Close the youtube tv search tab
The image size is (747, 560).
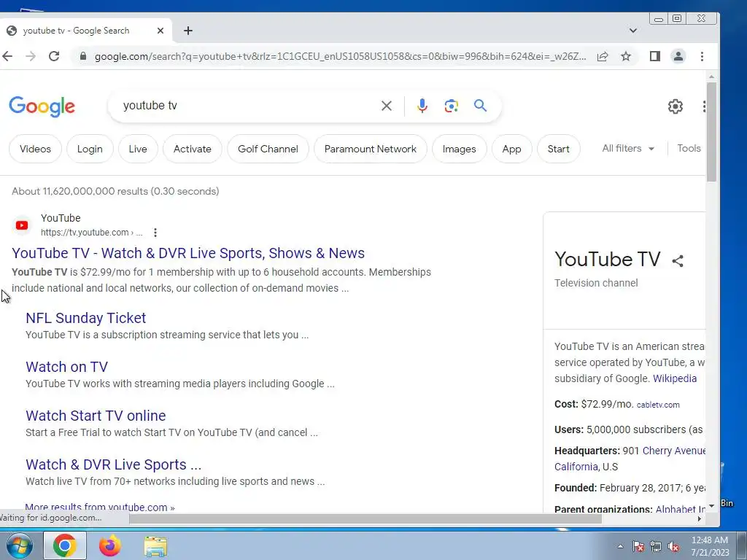[x=160, y=31]
